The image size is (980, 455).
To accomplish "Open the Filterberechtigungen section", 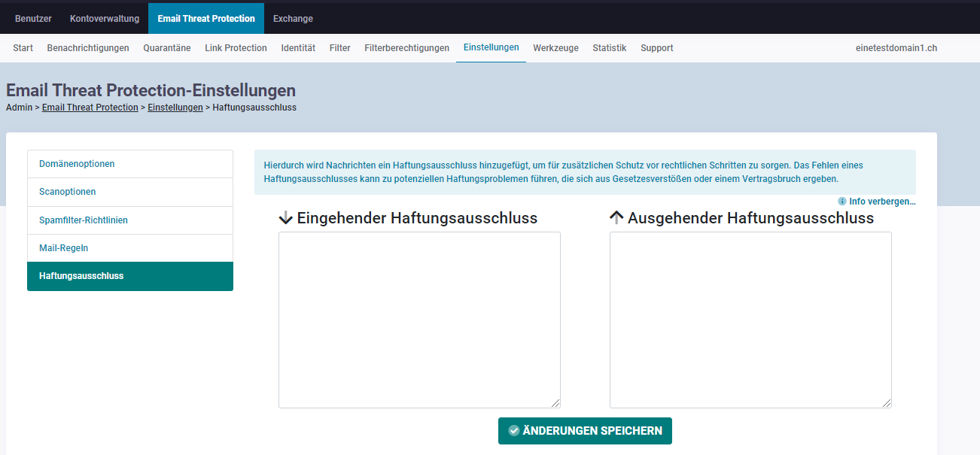I will pos(406,48).
